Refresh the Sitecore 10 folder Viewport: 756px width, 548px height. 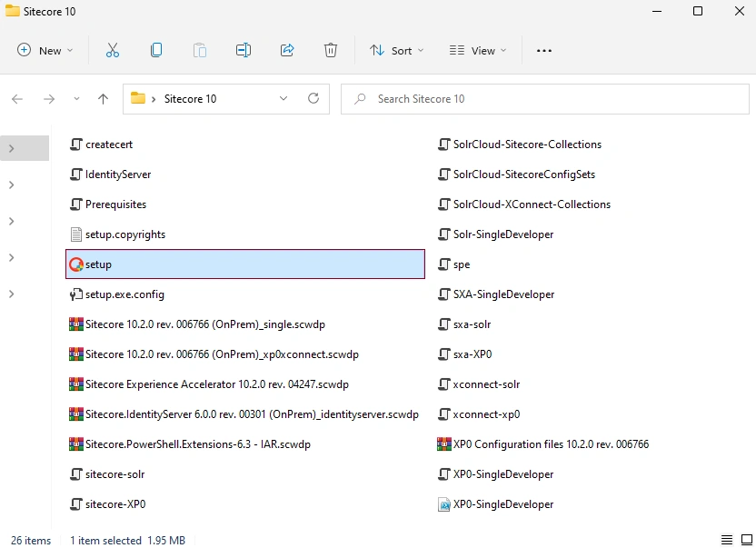pos(313,99)
